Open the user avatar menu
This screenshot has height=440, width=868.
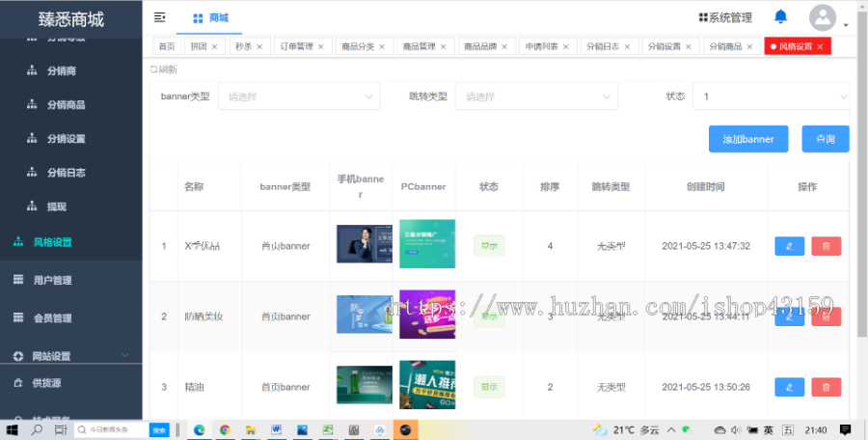tap(823, 17)
